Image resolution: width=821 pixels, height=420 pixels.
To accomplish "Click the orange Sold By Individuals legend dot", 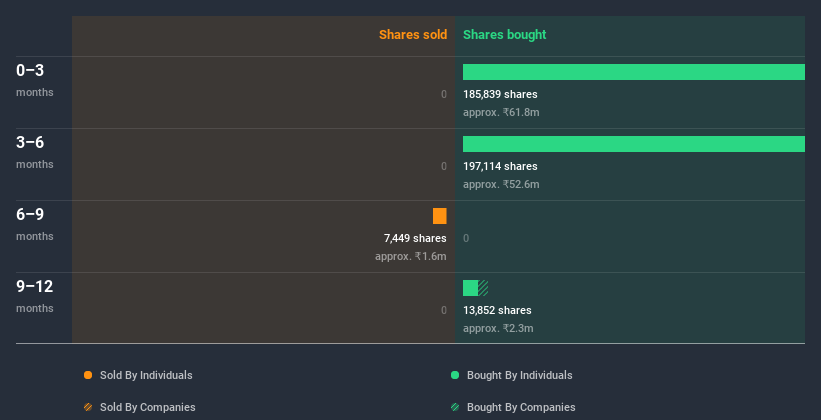I will 88,375.
